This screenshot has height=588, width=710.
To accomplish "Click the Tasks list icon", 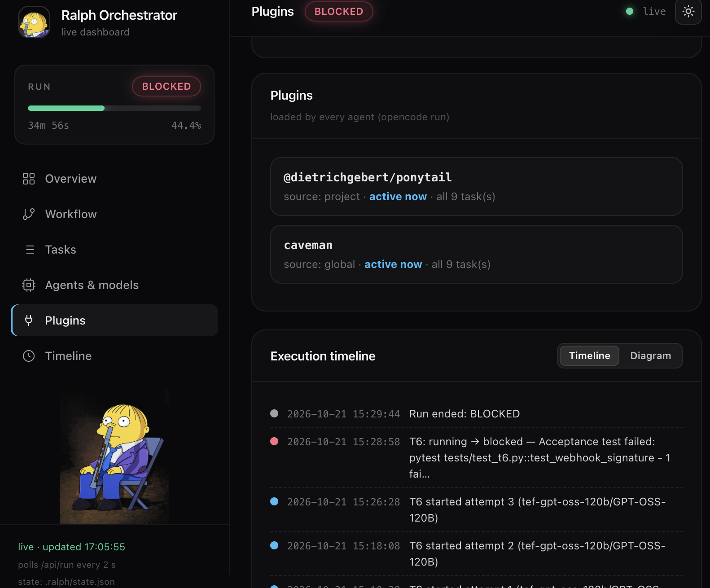I will point(30,250).
